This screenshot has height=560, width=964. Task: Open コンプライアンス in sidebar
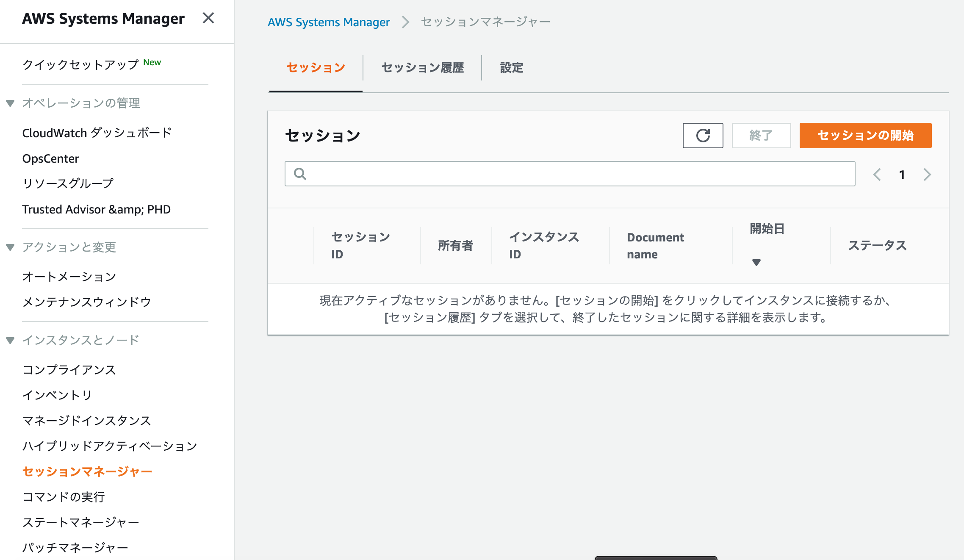click(69, 370)
